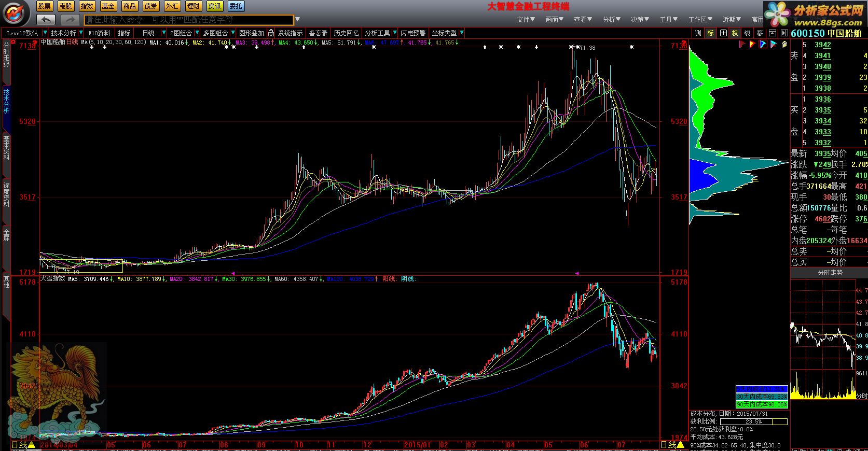Open the 画面 menu
The width and height of the screenshot is (868, 451).
point(555,20)
